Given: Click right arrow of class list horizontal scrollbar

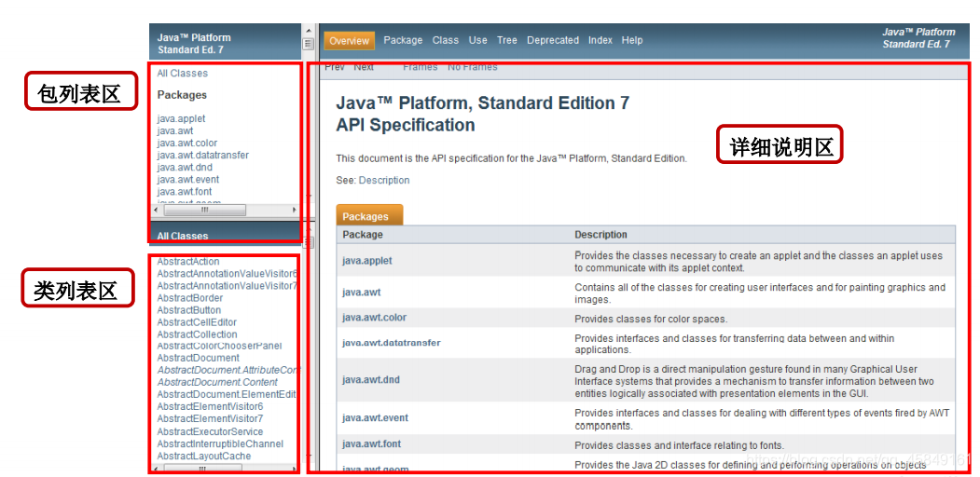Looking at the screenshot, I should [x=295, y=468].
